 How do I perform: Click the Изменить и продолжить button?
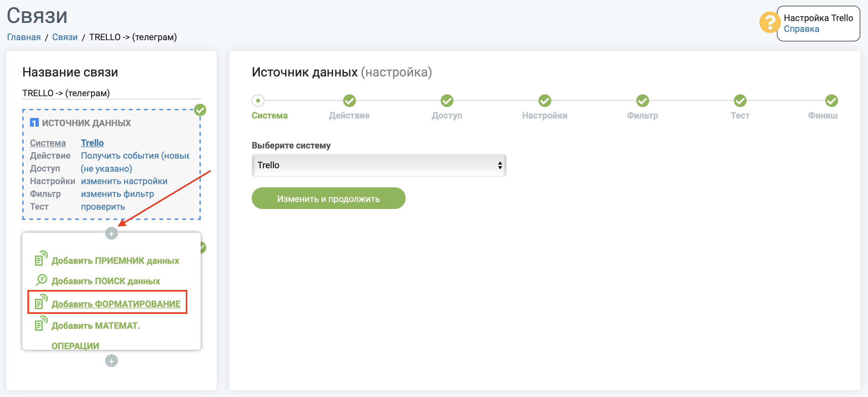pos(329,198)
